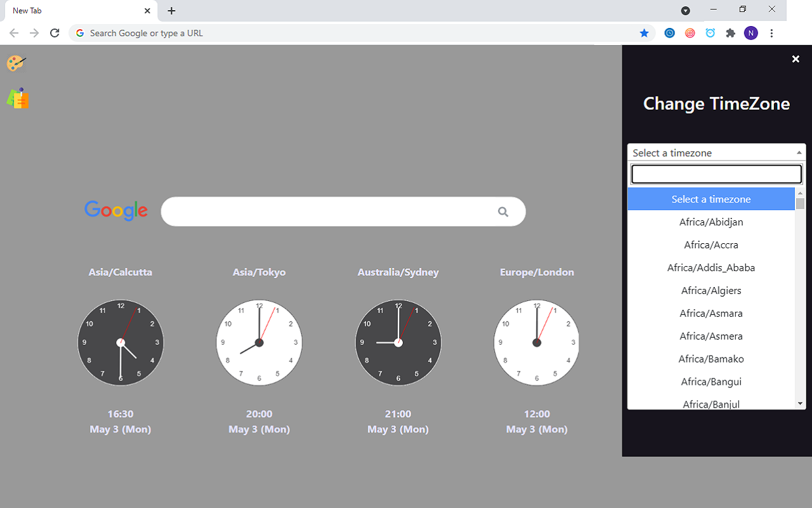The image size is (812, 508).
Task: Click the blue clock extension icon
Action: point(669,32)
